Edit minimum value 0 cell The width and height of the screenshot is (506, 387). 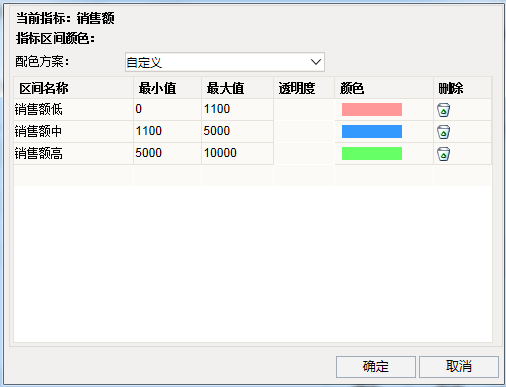point(167,109)
